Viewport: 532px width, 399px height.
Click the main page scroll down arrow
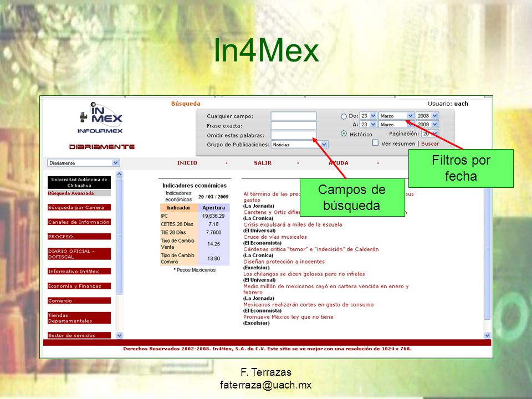(488, 335)
